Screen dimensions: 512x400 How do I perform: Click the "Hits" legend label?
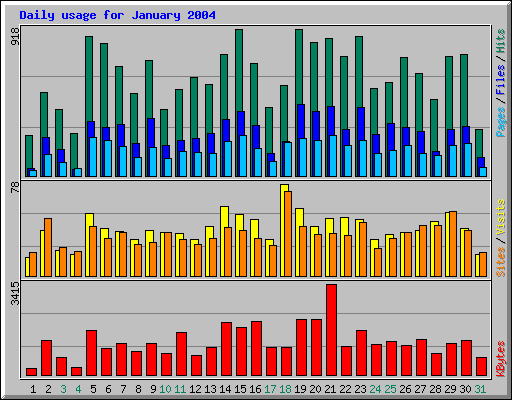click(501, 41)
